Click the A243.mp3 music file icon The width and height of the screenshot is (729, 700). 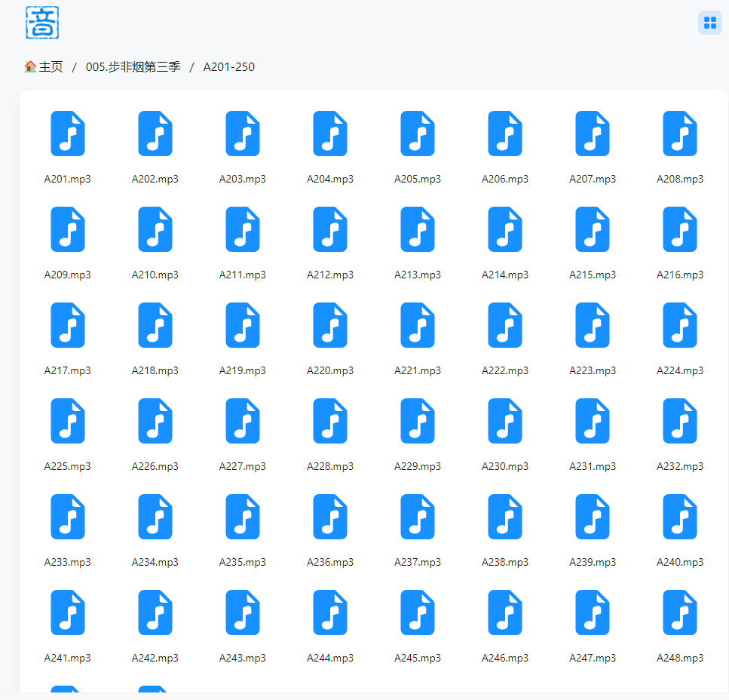click(x=243, y=612)
